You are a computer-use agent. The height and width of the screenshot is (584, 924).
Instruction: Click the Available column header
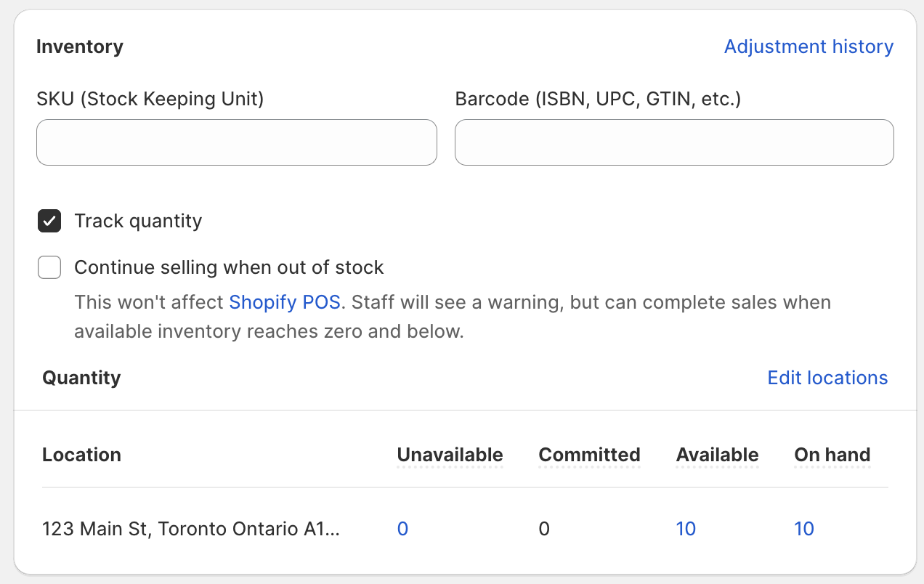717,455
